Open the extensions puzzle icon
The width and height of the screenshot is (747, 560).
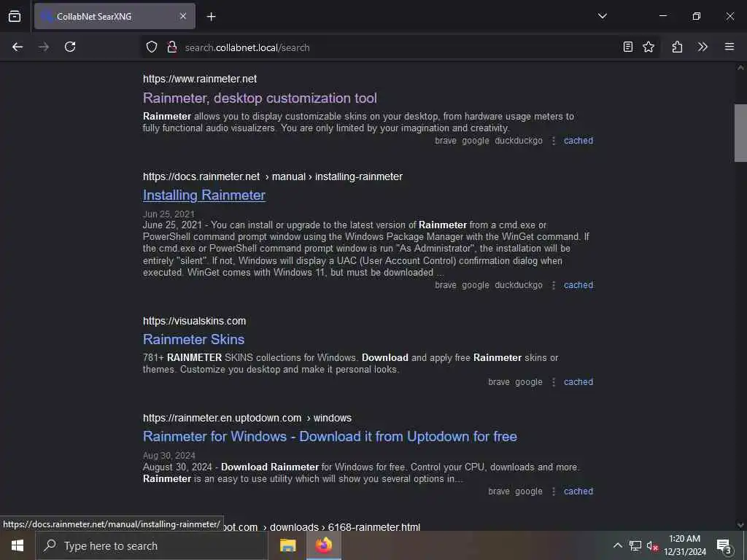677,47
